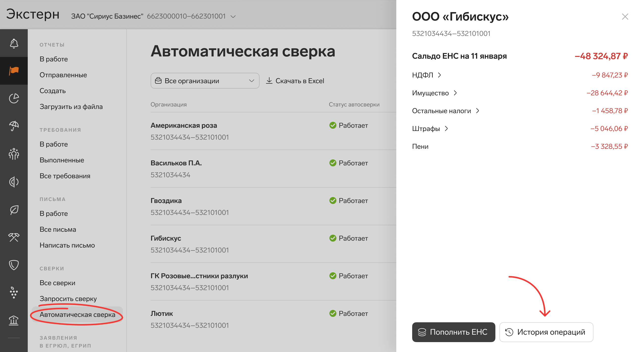This screenshot has width=644, height=352.
Task: Open Американская роза organization row
Action: (x=273, y=131)
